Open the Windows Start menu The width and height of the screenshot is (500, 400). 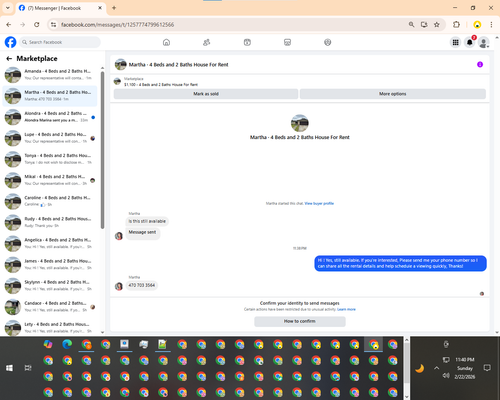pyautogui.click(x=9, y=368)
